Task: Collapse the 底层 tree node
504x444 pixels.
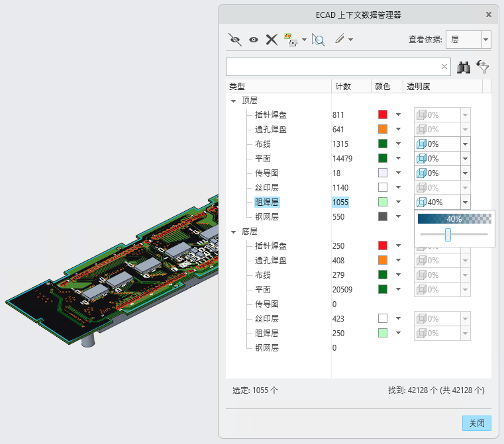Action: 233,232
